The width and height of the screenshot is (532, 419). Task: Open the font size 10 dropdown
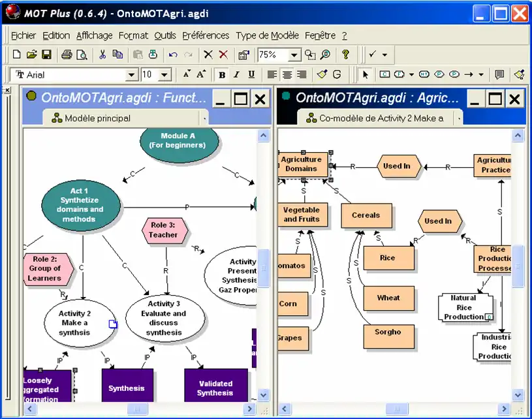click(x=164, y=75)
